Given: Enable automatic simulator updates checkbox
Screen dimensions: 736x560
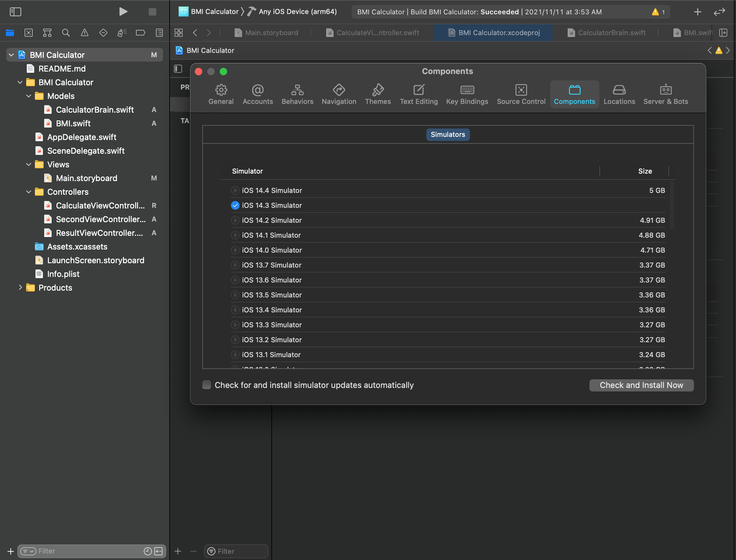Looking at the screenshot, I should click(207, 385).
